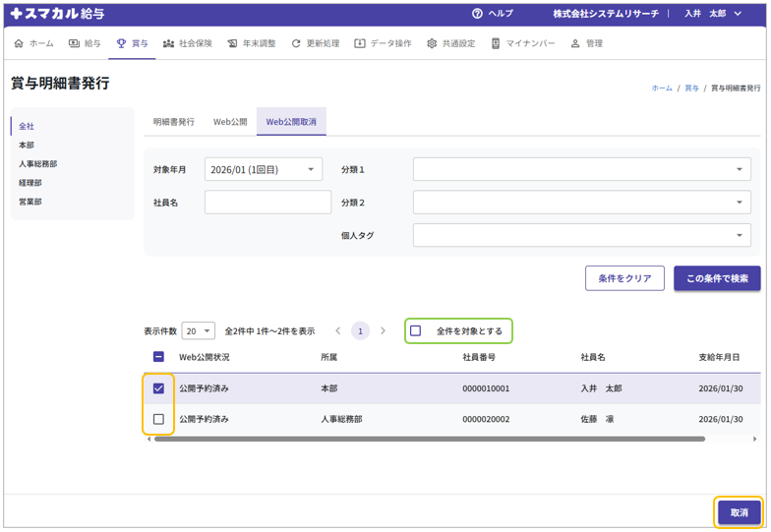Click the help question mark icon

(x=478, y=14)
